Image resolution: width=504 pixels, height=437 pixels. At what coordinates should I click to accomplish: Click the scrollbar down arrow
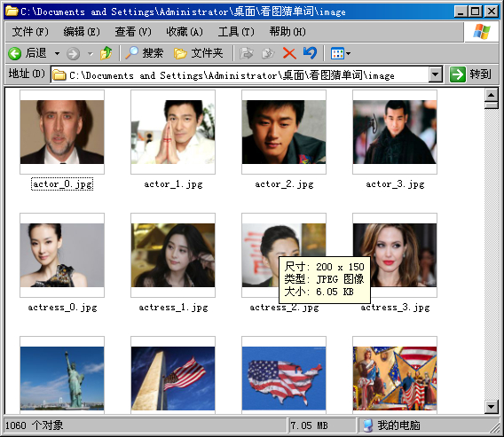tap(492, 407)
